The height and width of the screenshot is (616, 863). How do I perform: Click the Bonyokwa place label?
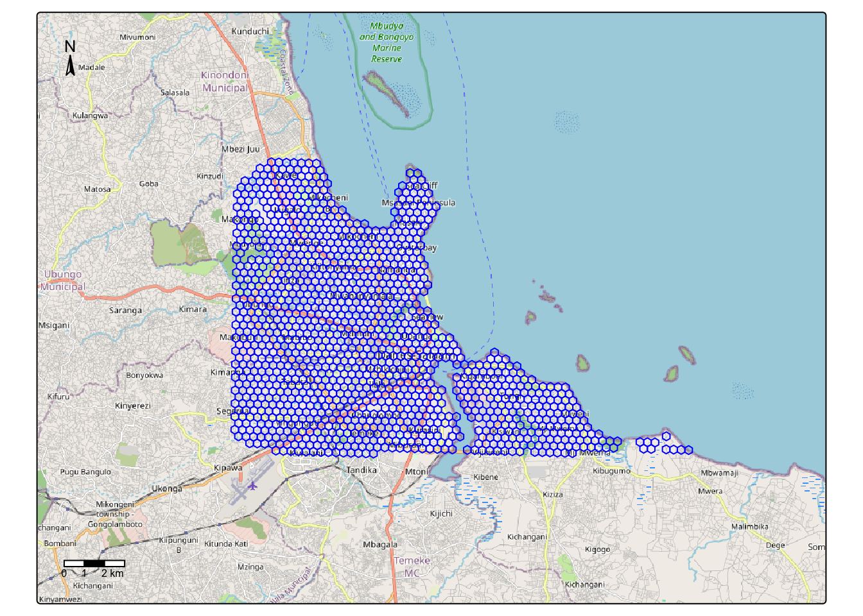pyautogui.click(x=144, y=375)
